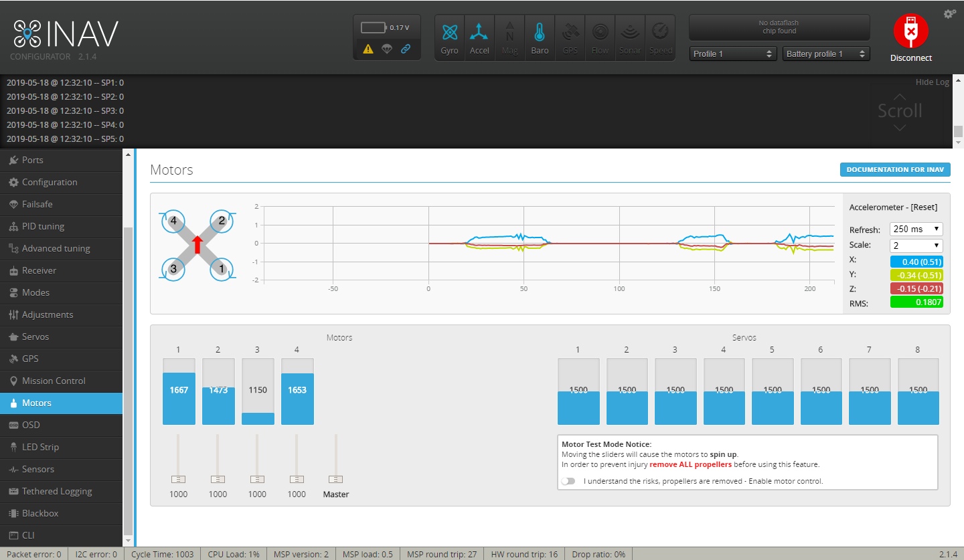Open settings via the gear icon

coord(949,14)
